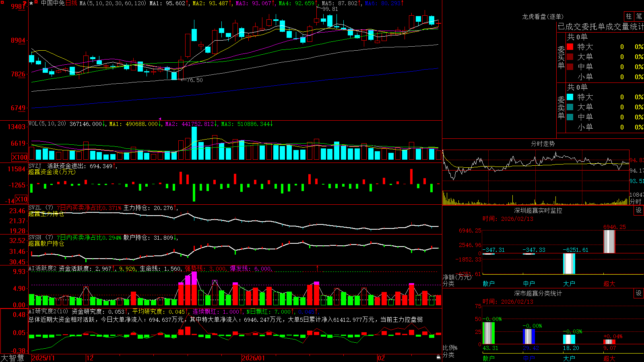Click the AI研究度2(10) indicator name
Screen dimensions: 644x362
coord(48,312)
